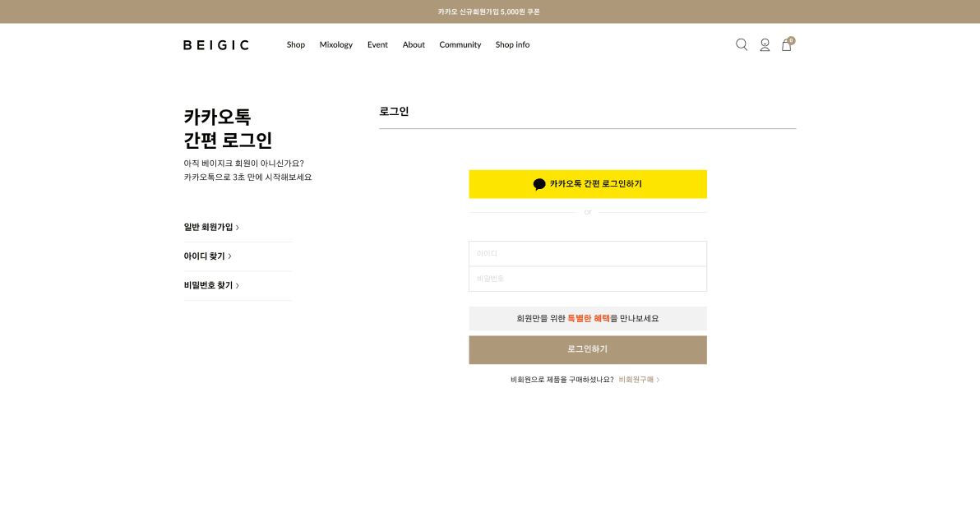The width and height of the screenshot is (980, 526).
Task: Expand 일반 회원가입 via its chevron
Action: point(238,227)
